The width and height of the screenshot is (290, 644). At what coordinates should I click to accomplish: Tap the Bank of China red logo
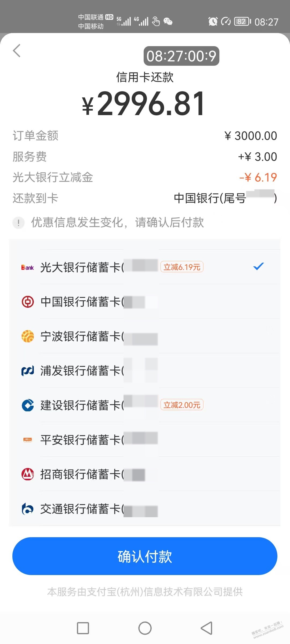[28, 302]
